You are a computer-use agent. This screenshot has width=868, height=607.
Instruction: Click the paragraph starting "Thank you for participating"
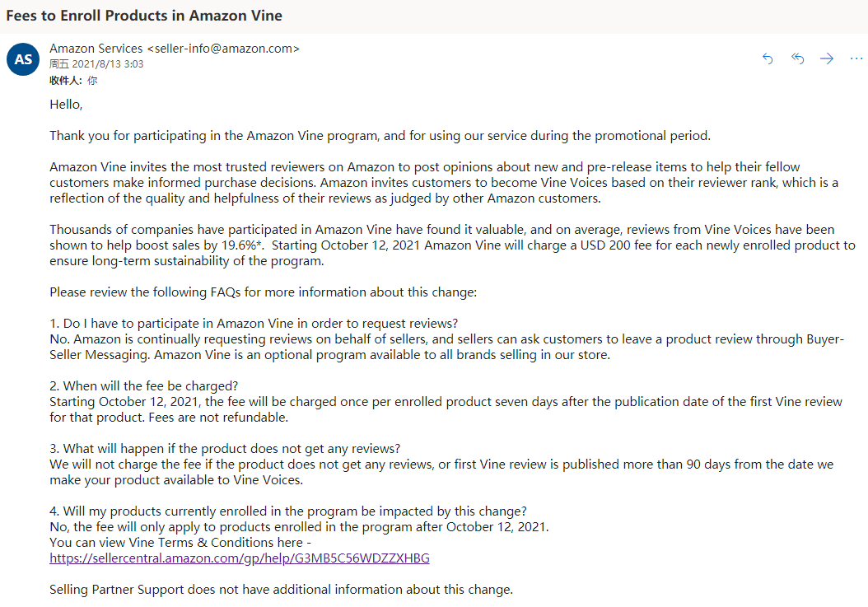(x=379, y=136)
